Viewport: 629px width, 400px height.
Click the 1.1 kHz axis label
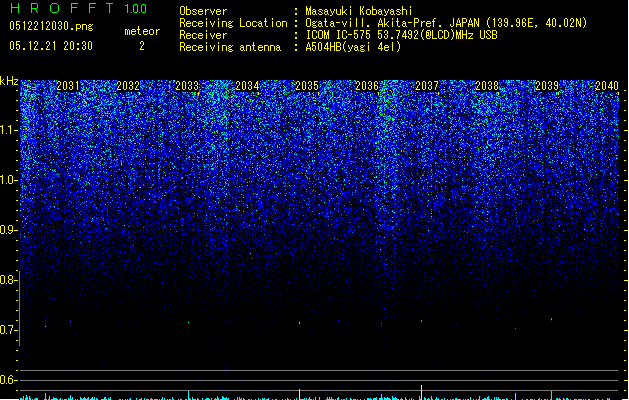pyautogui.click(x=8, y=130)
